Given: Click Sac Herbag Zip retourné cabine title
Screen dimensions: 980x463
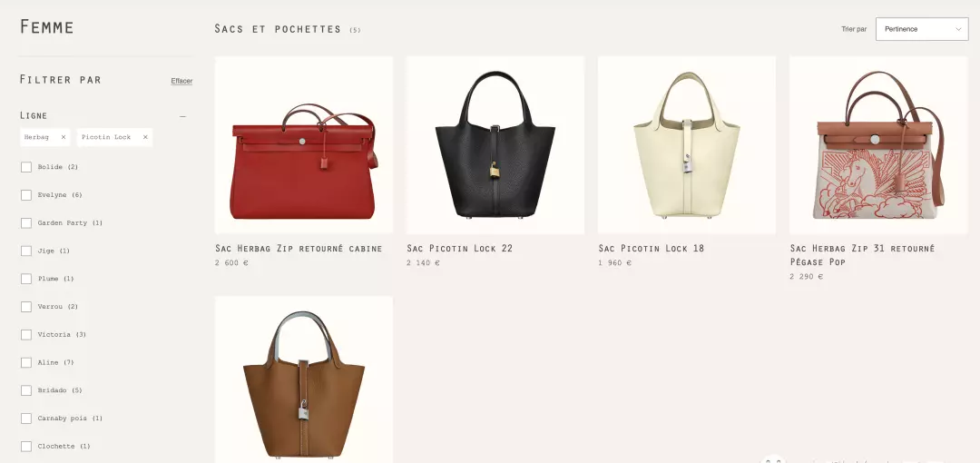Looking at the screenshot, I should point(299,249).
